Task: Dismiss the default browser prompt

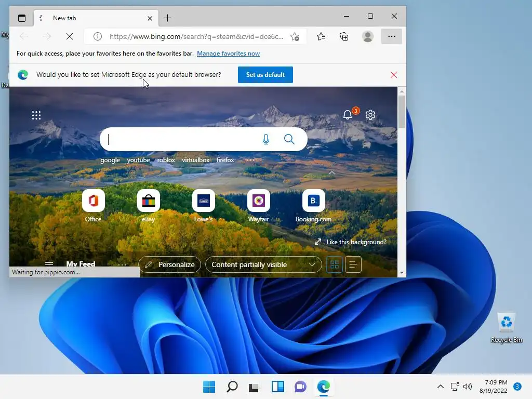Action: [394, 75]
